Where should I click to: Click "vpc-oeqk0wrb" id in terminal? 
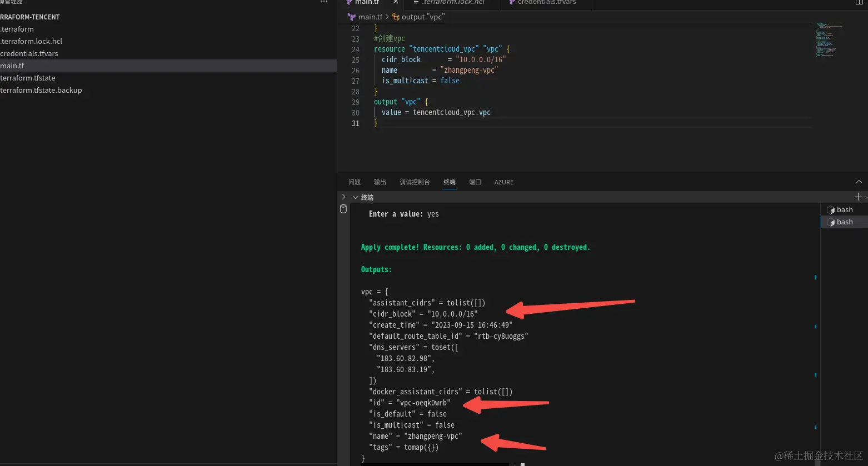click(x=423, y=403)
